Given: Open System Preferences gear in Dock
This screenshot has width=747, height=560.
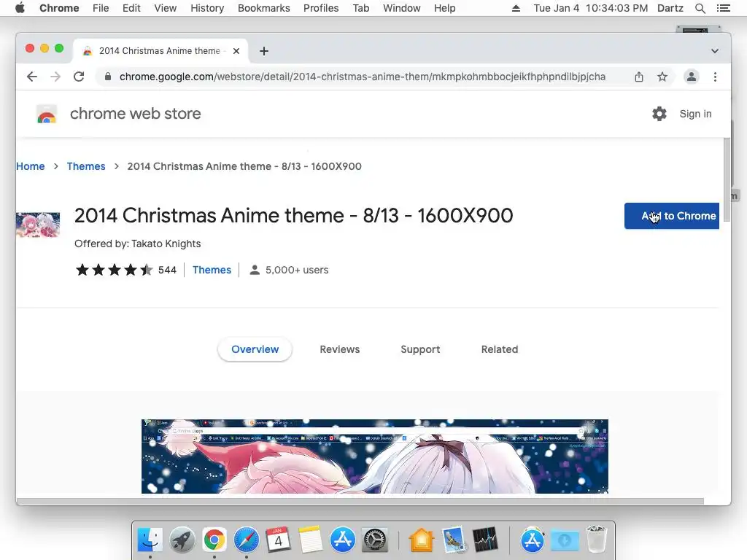Looking at the screenshot, I should pyautogui.click(x=375, y=540).
